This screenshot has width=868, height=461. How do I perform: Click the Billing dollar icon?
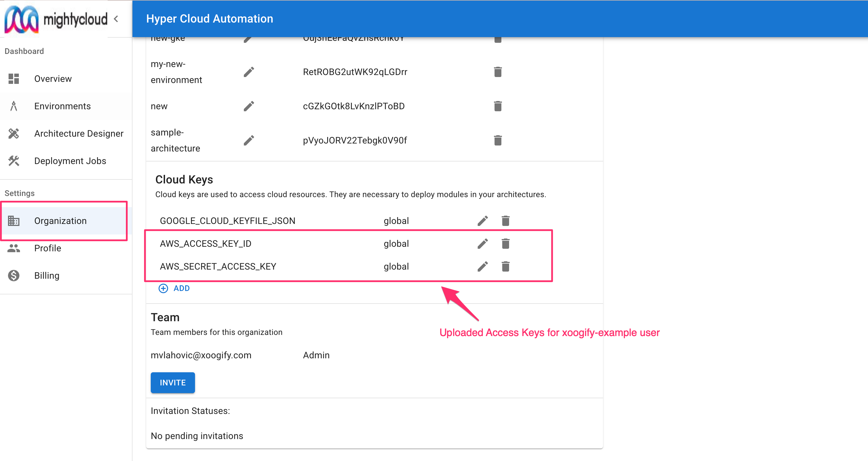(x=14, y=275)
